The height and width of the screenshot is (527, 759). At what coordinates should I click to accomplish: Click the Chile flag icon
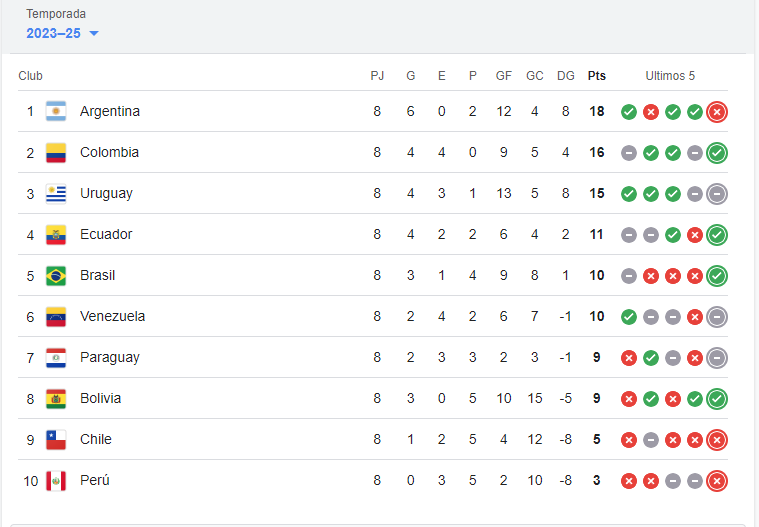pos(56,440)
